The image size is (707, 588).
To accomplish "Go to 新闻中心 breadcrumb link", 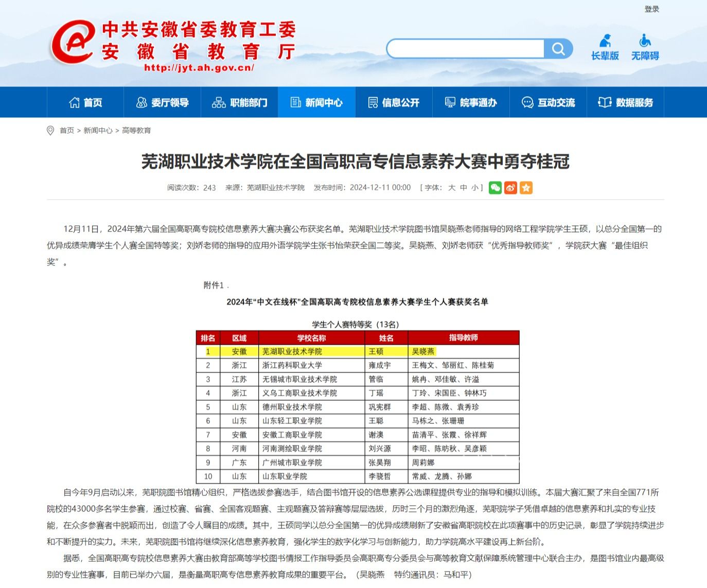I will [x=98, y=131].
